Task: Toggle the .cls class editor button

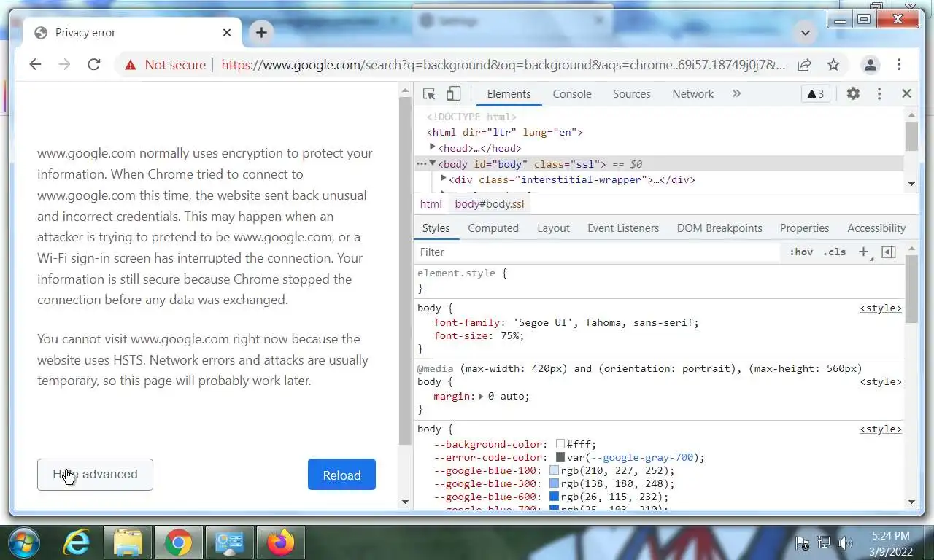Action: coord(834,252)
